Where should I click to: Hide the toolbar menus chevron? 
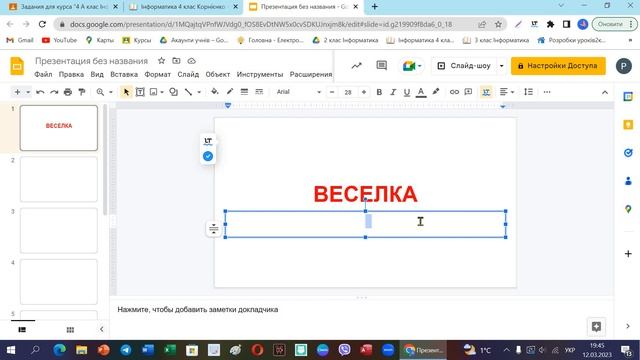pyautogui.click(x=605, y=93)
